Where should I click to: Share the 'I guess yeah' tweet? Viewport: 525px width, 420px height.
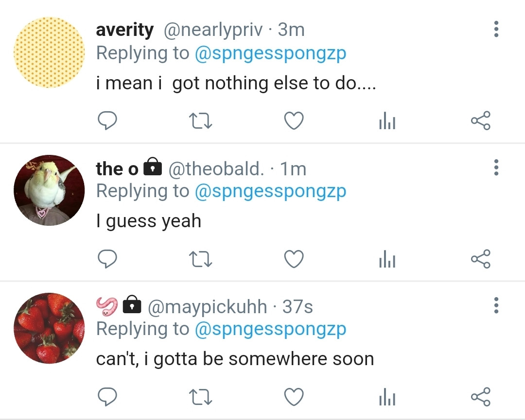[481, 259]
